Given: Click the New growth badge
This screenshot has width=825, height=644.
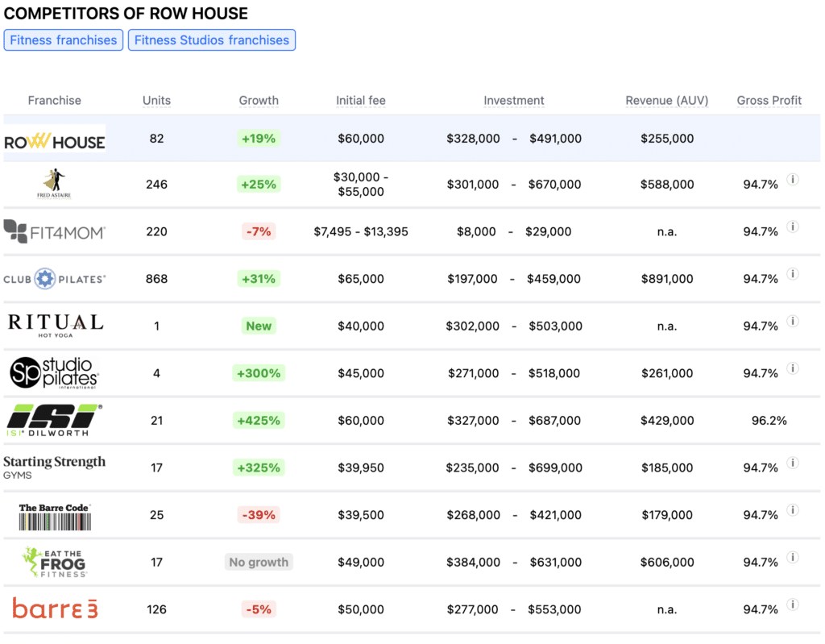Looking at the screenshot, I should point(259,326).
